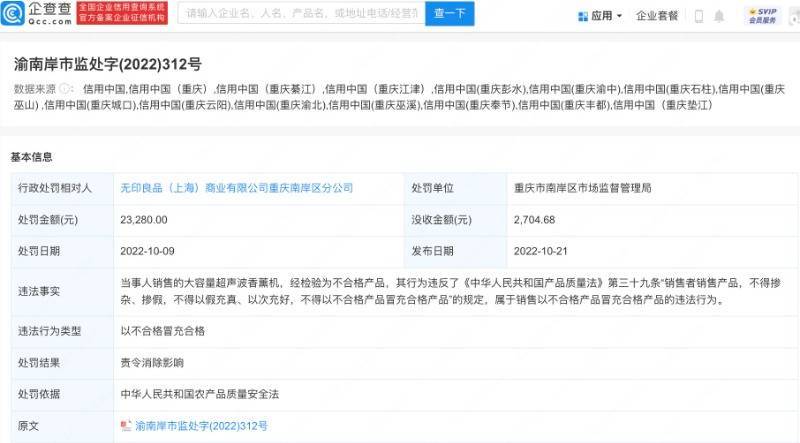Screen dimensions: 800x443
Task: Click the 数据来源 label
Action: 35,89
